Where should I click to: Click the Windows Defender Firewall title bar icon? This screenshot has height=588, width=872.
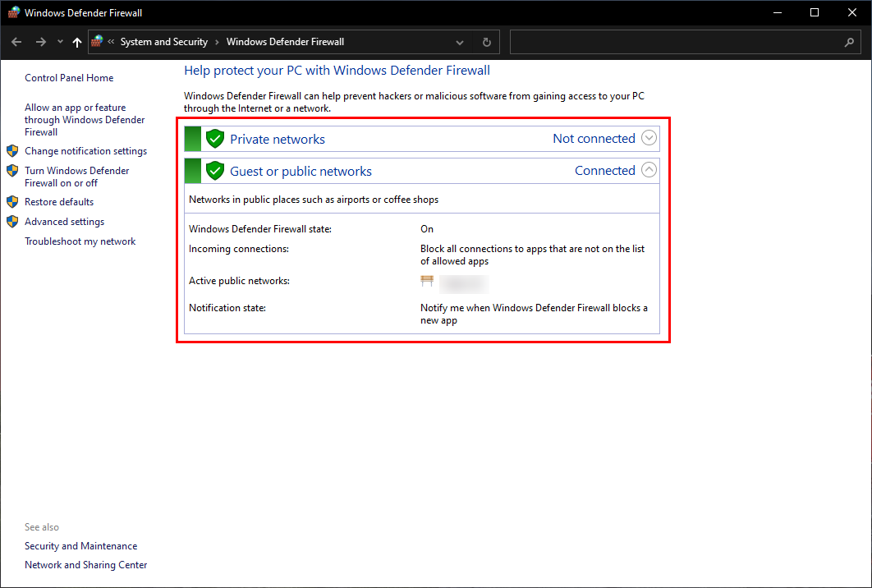click(x=13, y=12)
